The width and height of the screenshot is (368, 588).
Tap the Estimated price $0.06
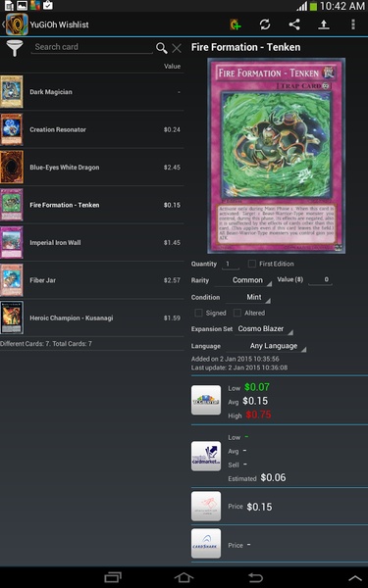(x=273, y=478)
